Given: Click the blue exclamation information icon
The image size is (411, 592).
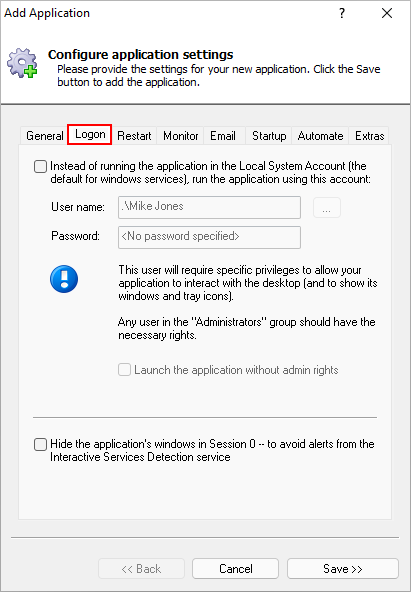Looking at the screenshot, I should (64, 279).
